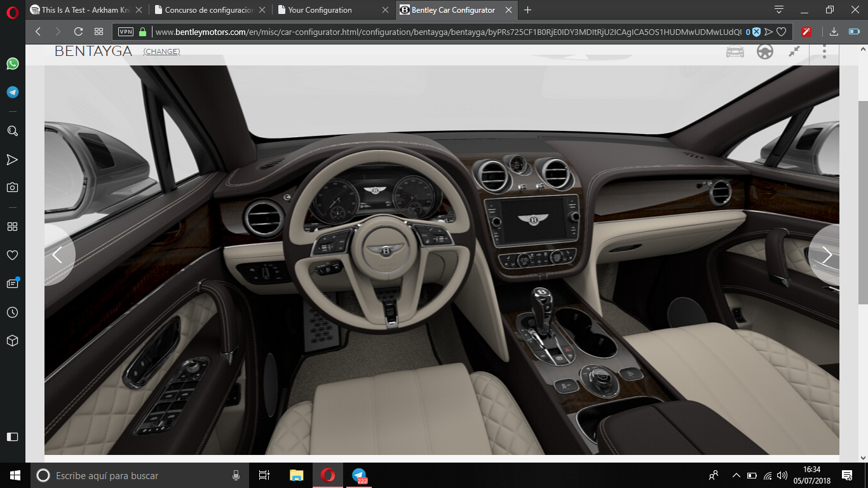Screen dimensions: 868x488
Task: Switch to interior steering wheel view
Action: [x=765, y=51]
